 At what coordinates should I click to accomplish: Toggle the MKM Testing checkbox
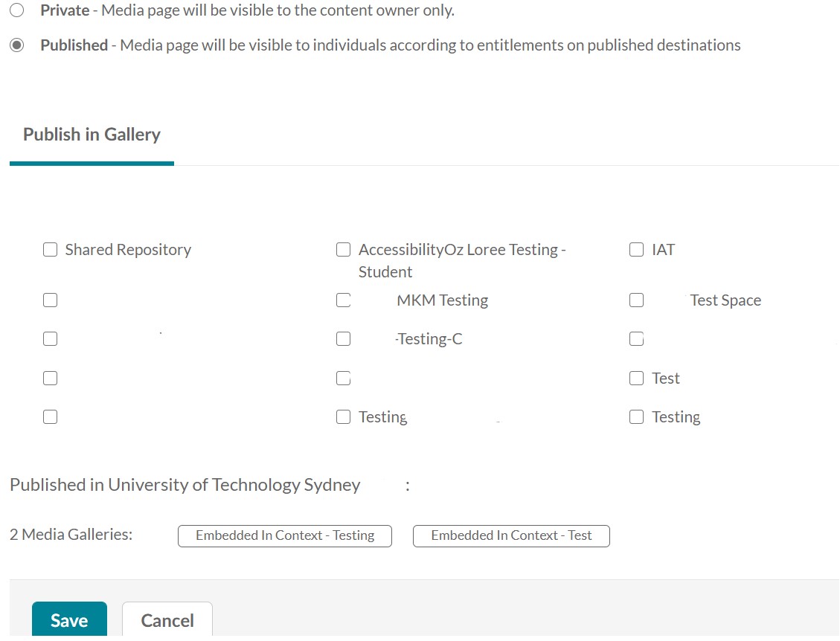pyautogui.click(x=343, y=300)
